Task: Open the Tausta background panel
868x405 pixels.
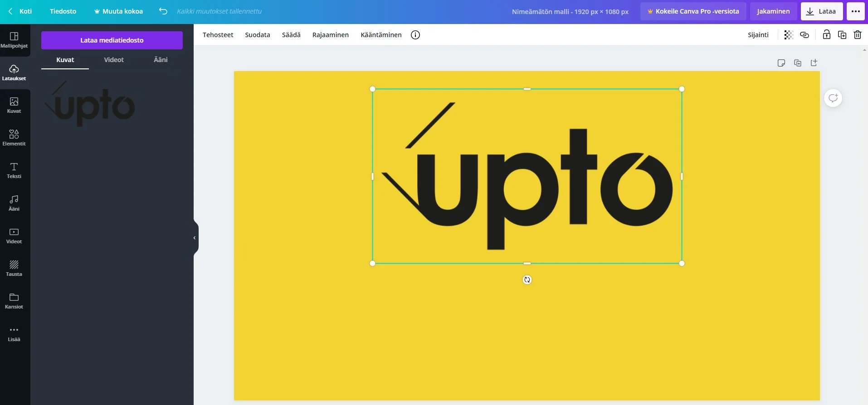Action: coord(14,268)
